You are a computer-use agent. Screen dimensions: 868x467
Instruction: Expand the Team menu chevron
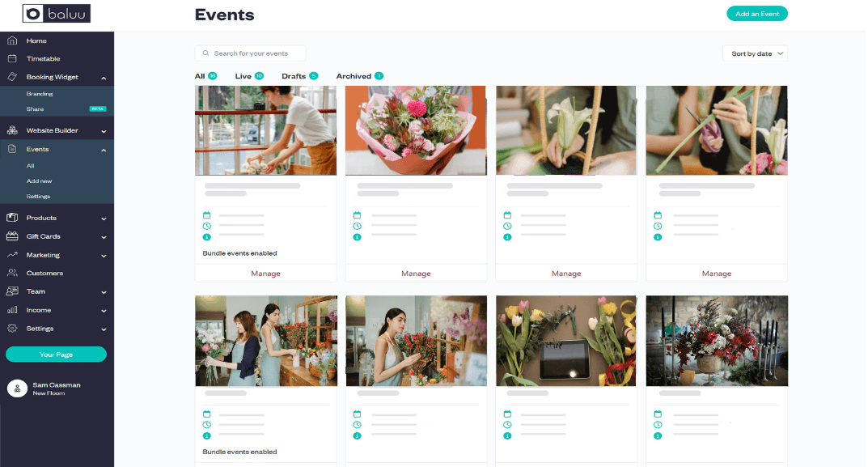[x=104, y=292]
